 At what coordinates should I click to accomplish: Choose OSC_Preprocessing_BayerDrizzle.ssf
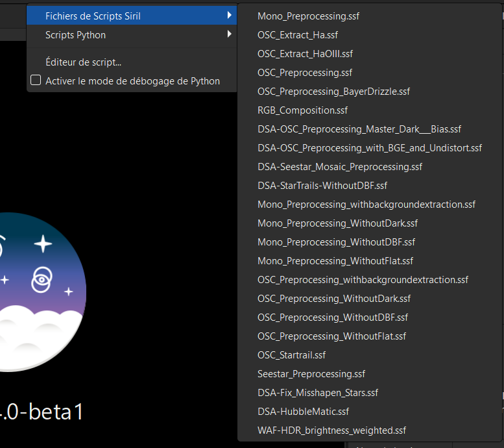333,91
